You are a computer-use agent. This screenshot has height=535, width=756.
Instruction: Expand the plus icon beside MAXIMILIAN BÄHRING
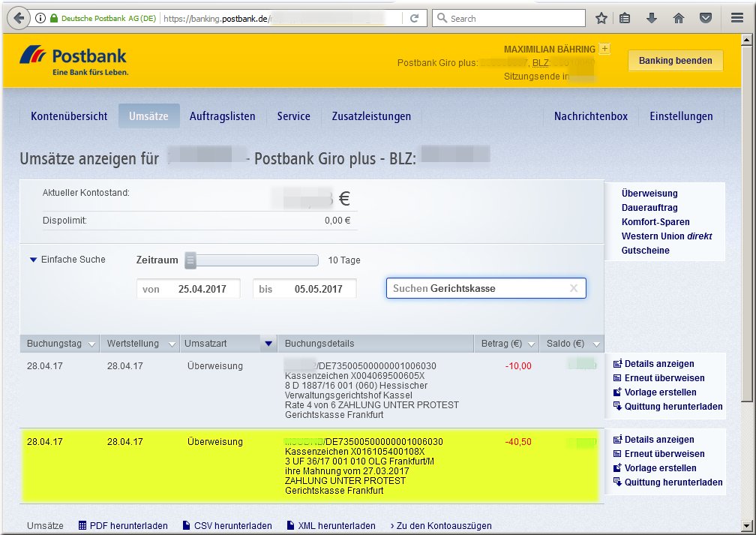click(604, 49)
